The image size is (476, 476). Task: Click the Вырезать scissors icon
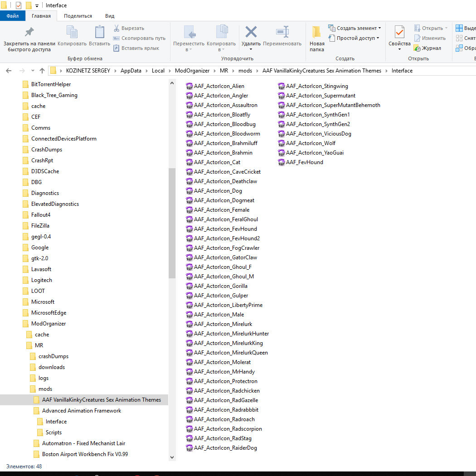click(x=116, y=28)
